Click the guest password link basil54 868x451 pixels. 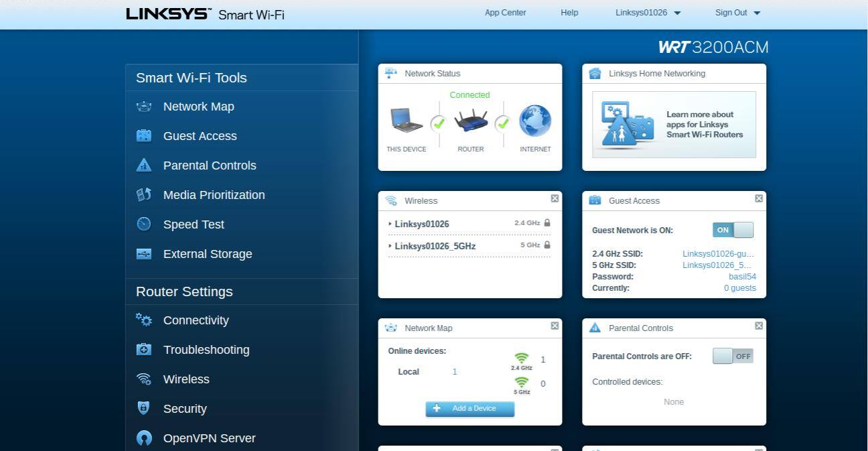pyautogui.click(x=742, y=277)
